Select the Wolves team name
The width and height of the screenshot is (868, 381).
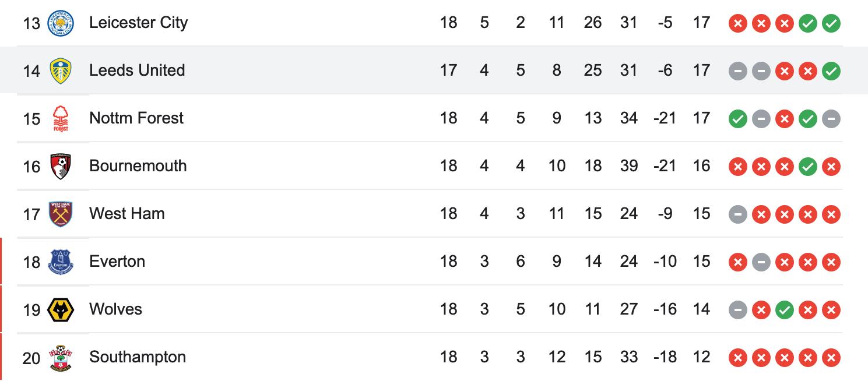(115, 309)
